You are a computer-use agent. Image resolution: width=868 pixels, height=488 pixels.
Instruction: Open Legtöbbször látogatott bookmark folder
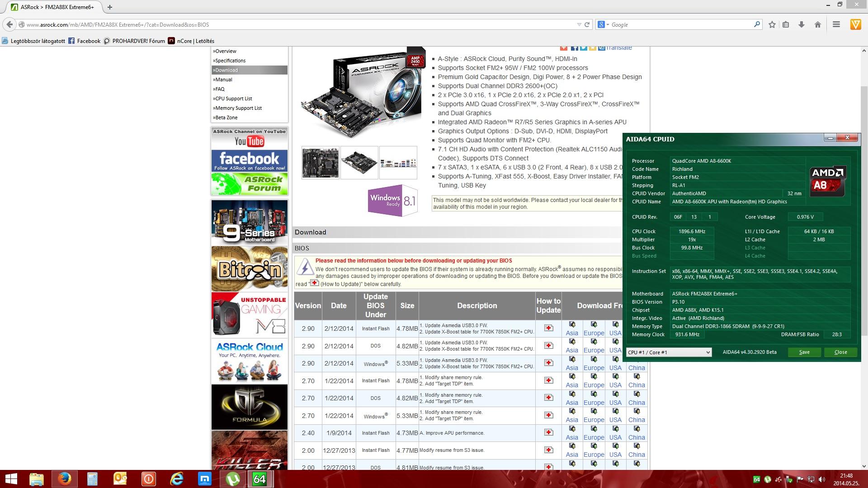coord(33,41)
